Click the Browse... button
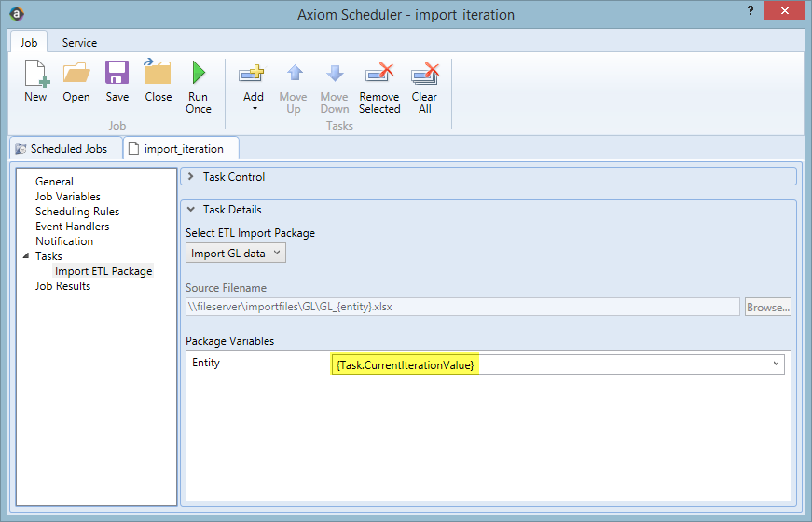 (768, 307)
